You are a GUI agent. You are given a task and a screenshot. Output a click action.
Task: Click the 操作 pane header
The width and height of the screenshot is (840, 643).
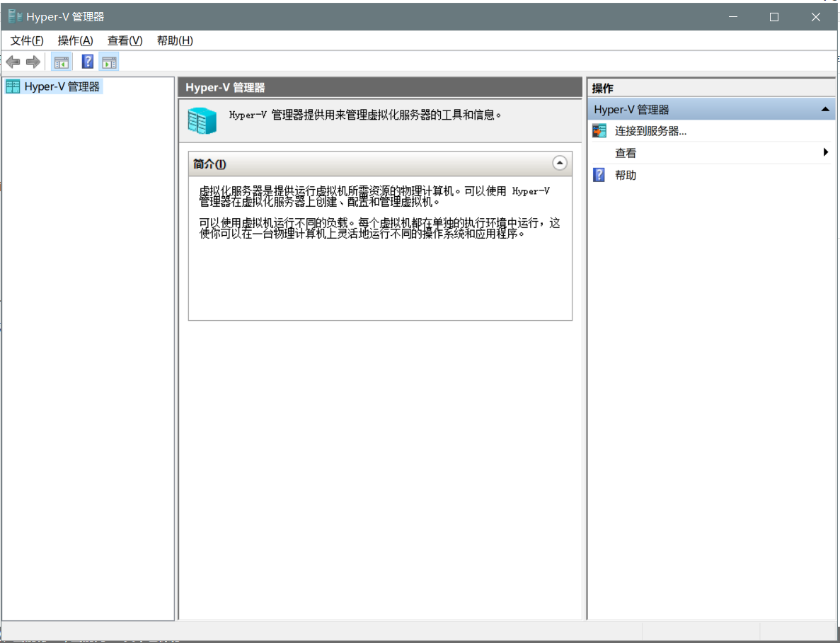pos(711,88)
